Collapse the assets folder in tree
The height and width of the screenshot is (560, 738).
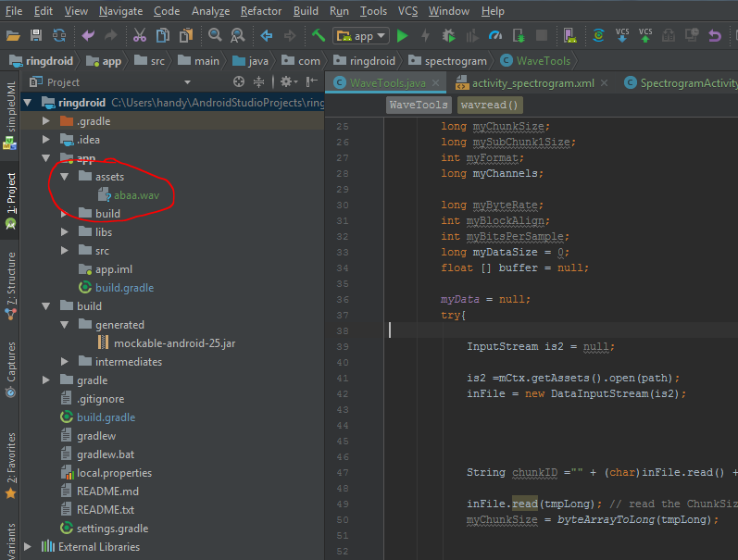coord(64,177)
